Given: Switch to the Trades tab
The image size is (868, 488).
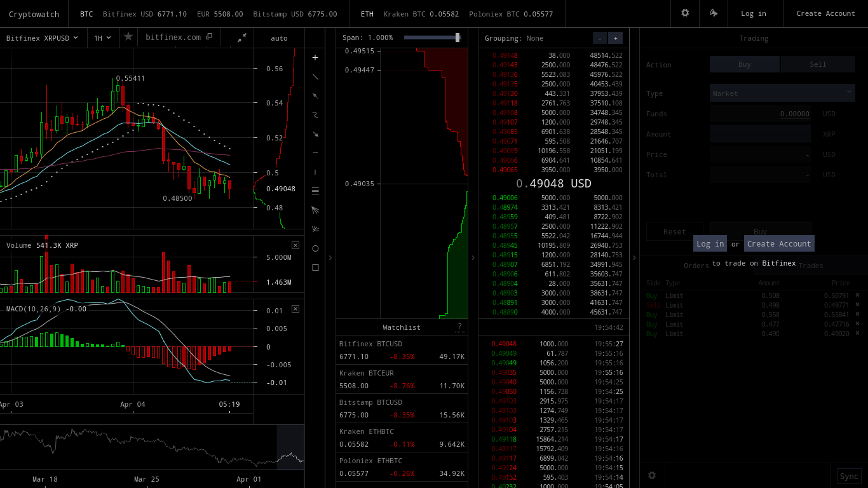Looking at the screenshot, I should tap(810, 266).
